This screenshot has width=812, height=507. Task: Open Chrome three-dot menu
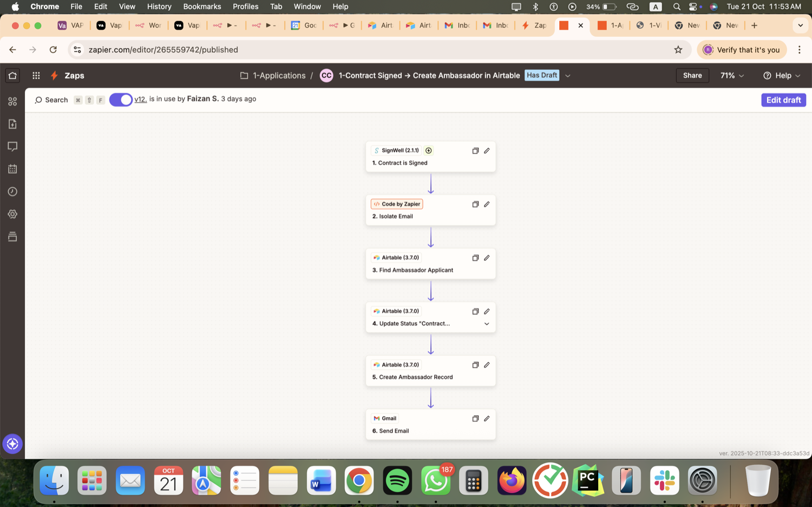[x=800, y=50]
